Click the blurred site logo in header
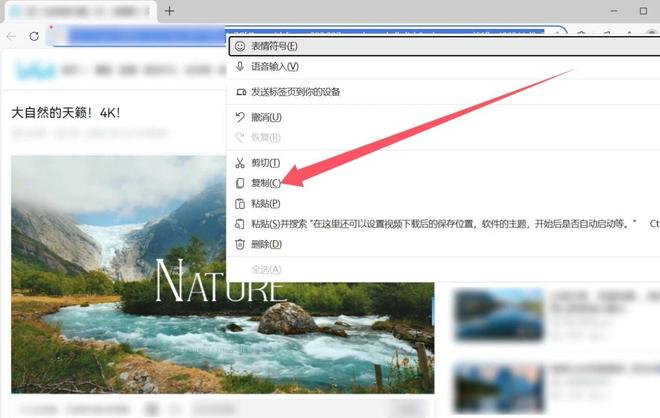The width and height of the screenshot is (660, 418). click(36, 70)
